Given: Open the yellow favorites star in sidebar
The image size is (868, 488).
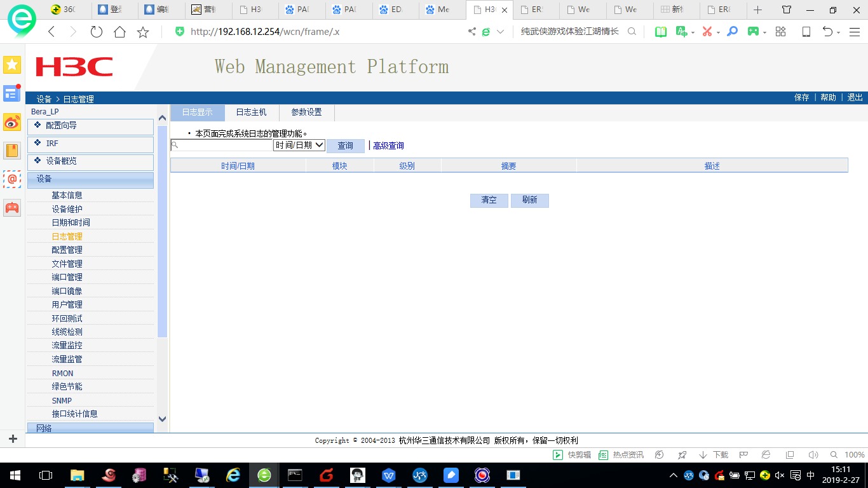Looking at the screenshot, I should click(12, 65).
